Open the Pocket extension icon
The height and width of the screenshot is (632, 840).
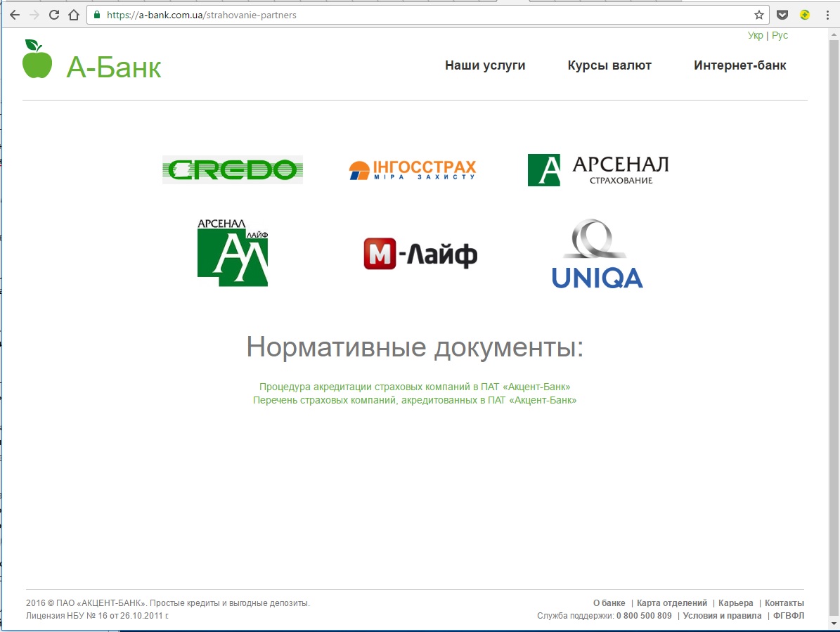pos(782,15)
